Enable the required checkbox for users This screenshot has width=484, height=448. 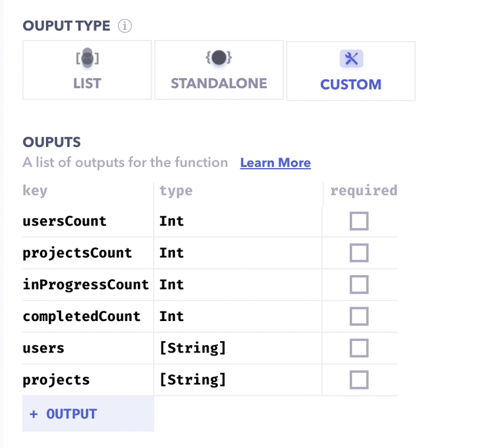tap(359, 348)
